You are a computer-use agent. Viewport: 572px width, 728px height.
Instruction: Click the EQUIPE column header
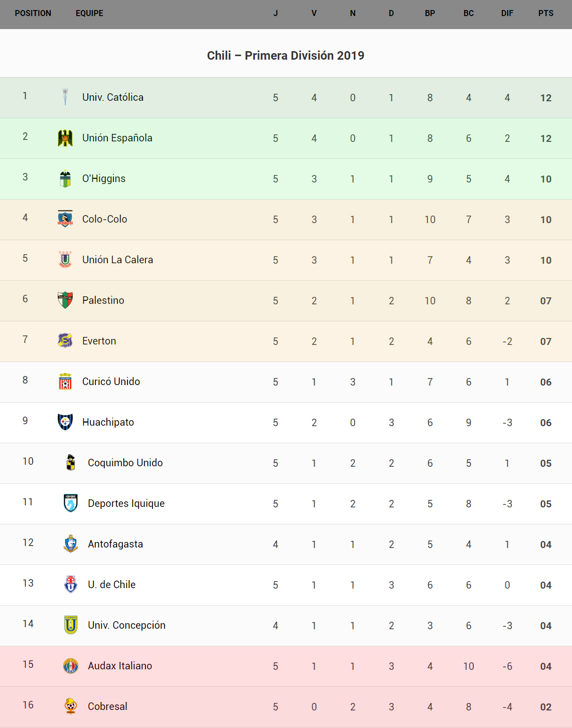[89, 14]
